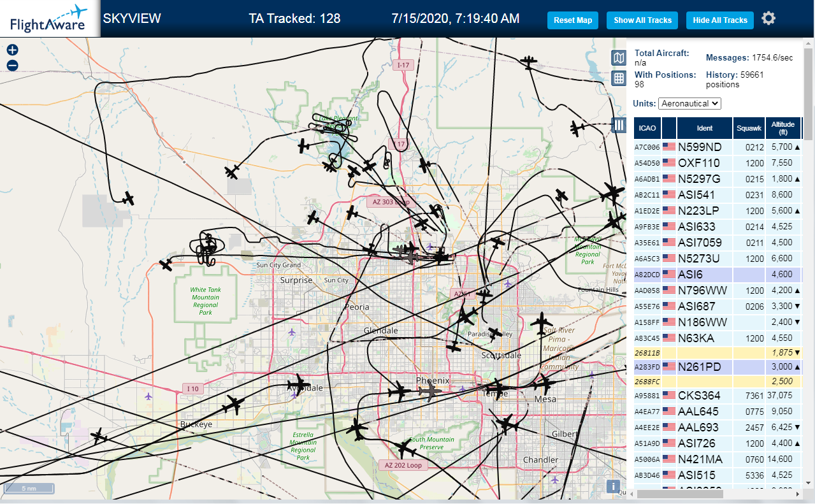Zoom out of the map with minus button
This screenshot has height=504, width=815.
[12, 65]
